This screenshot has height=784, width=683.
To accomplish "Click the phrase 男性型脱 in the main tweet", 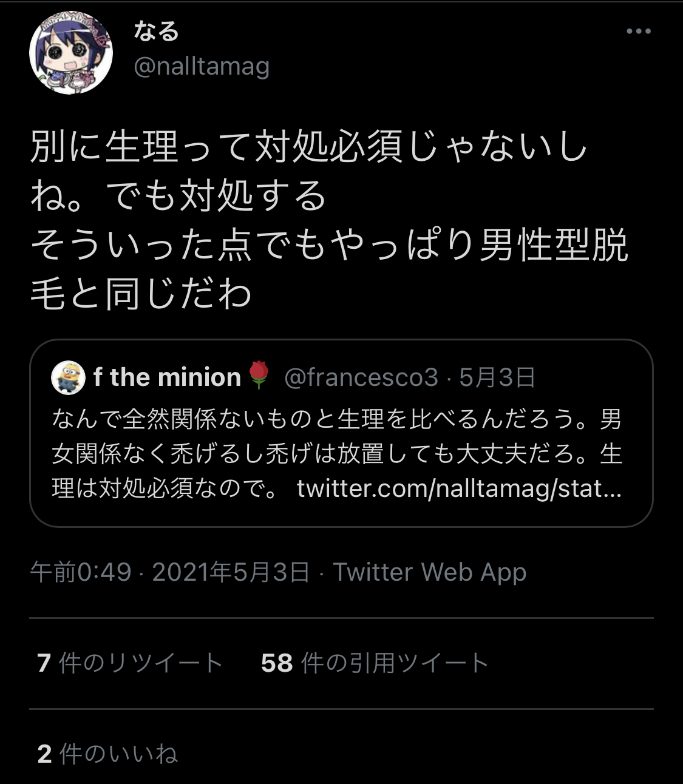I will (554, 245).
